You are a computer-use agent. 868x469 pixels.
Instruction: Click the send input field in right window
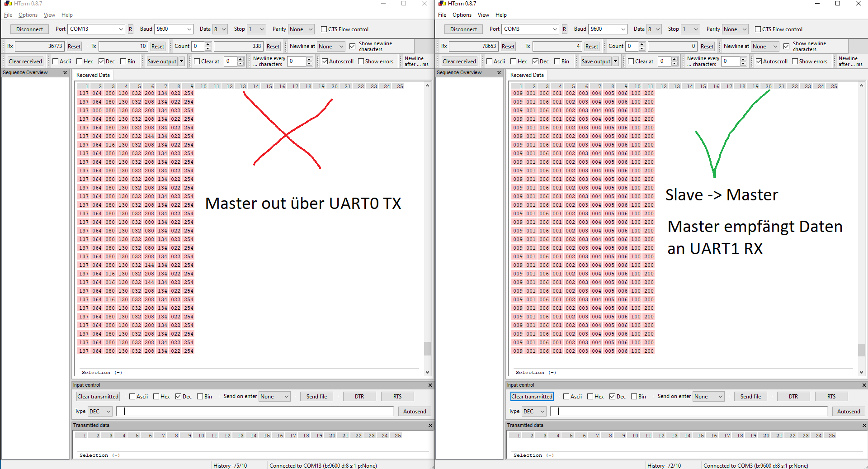click(x=689, y=412)
